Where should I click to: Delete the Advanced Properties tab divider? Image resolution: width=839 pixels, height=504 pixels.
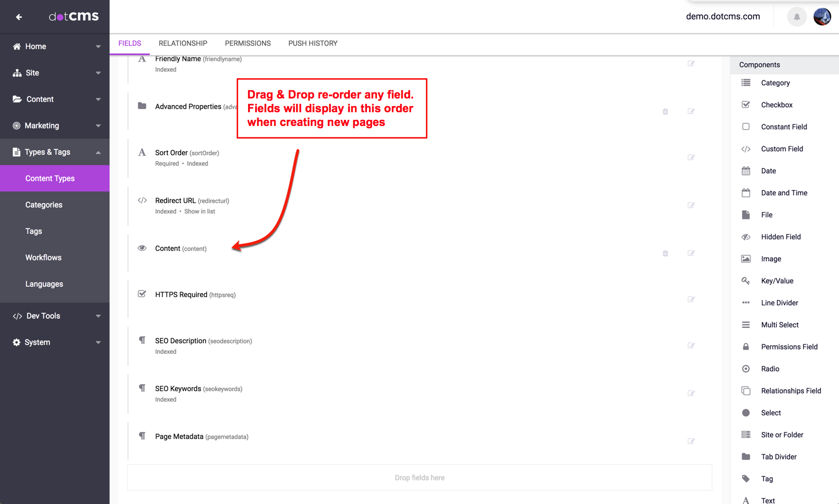coord(665,112)
